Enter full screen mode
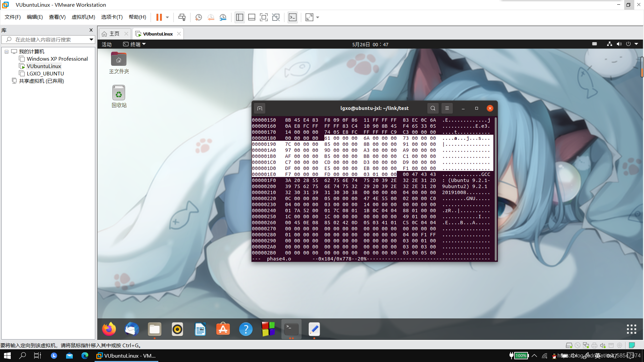The image size is (644, 362). 264,17
